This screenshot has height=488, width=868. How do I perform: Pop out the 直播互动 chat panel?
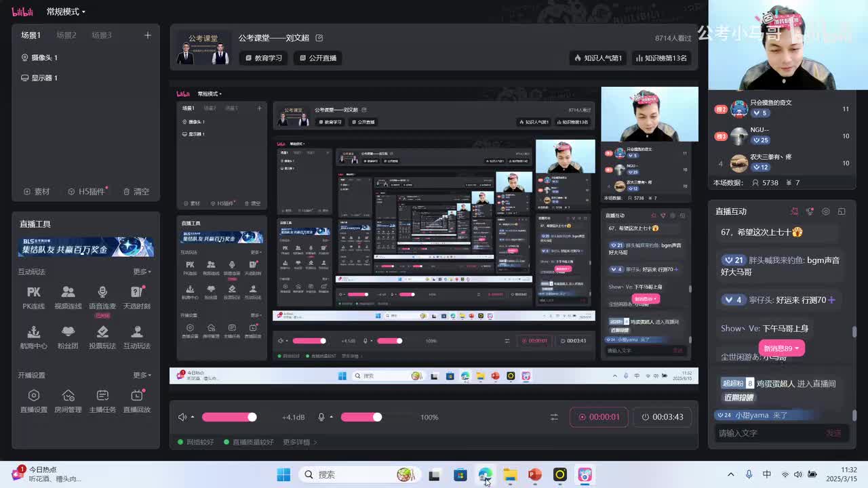point(842,211)
